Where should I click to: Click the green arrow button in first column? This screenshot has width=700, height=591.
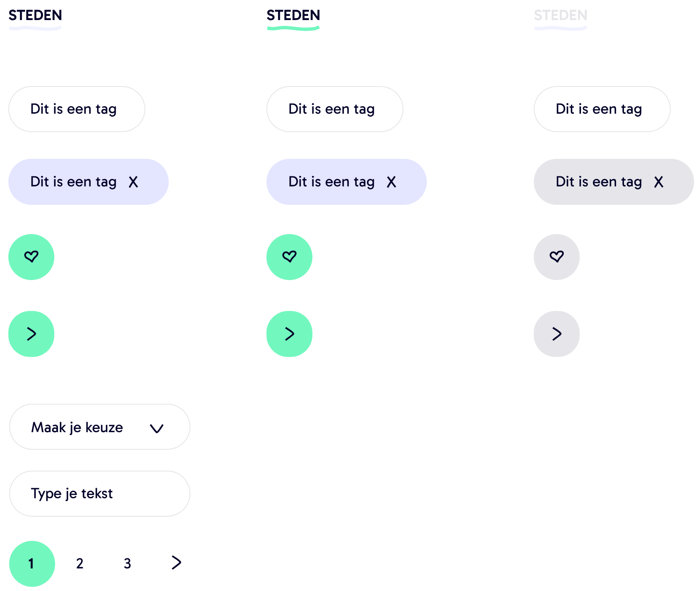click(x=31, y=334)
